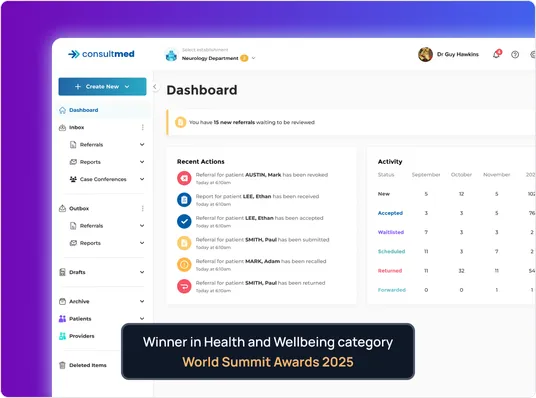Open the Outbox section
536x398 pixels.
(x=79, y=208)
